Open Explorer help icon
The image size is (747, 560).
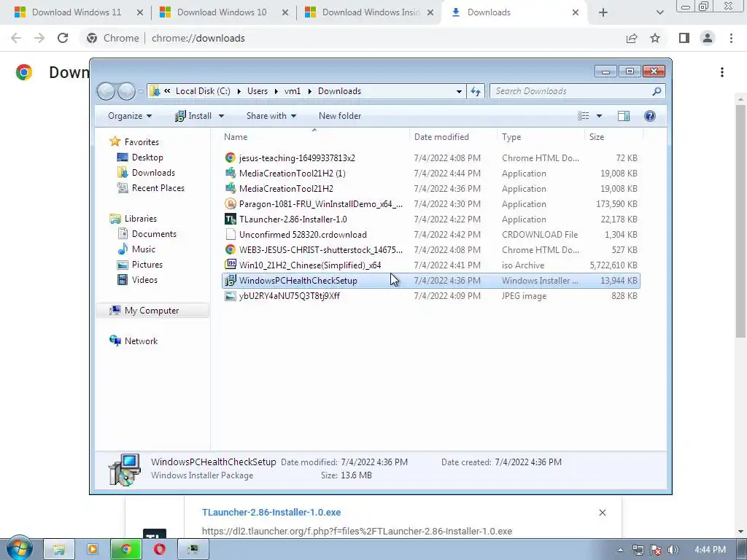pyautogui.click(x=650, y=116)
